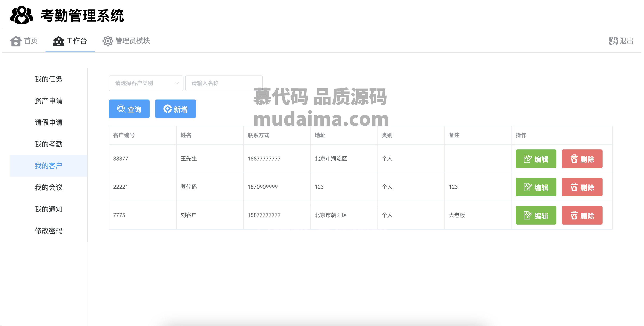
Task: Click the 新增 add button label
Action: coord(181,109)
